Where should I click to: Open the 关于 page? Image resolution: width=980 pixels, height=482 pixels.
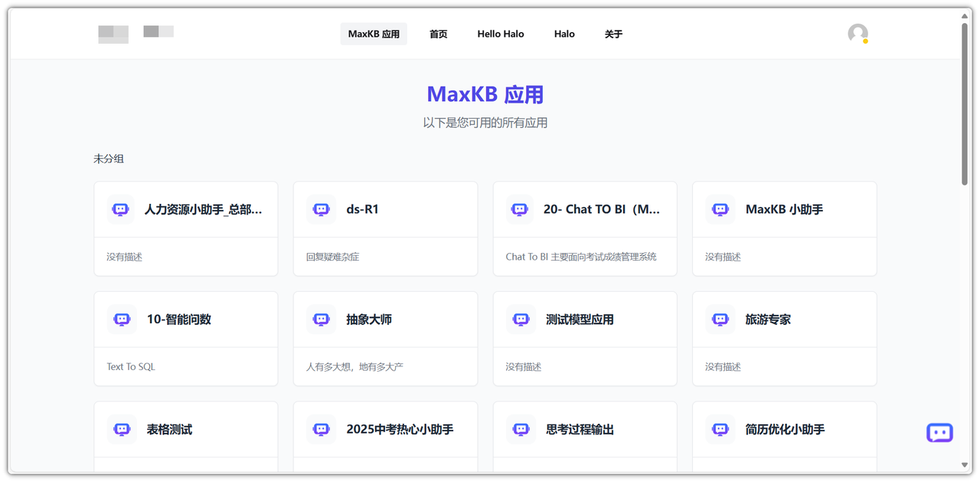coord(613,34)
